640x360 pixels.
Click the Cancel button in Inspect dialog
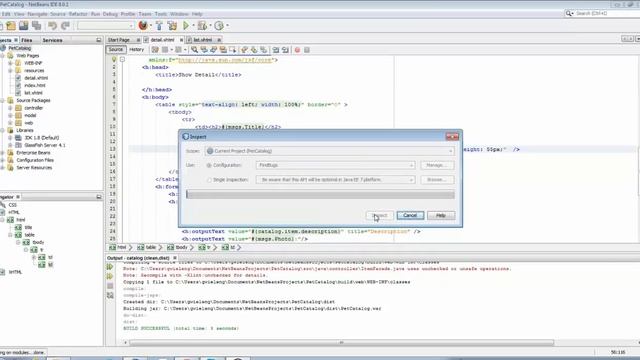(410, 215)
